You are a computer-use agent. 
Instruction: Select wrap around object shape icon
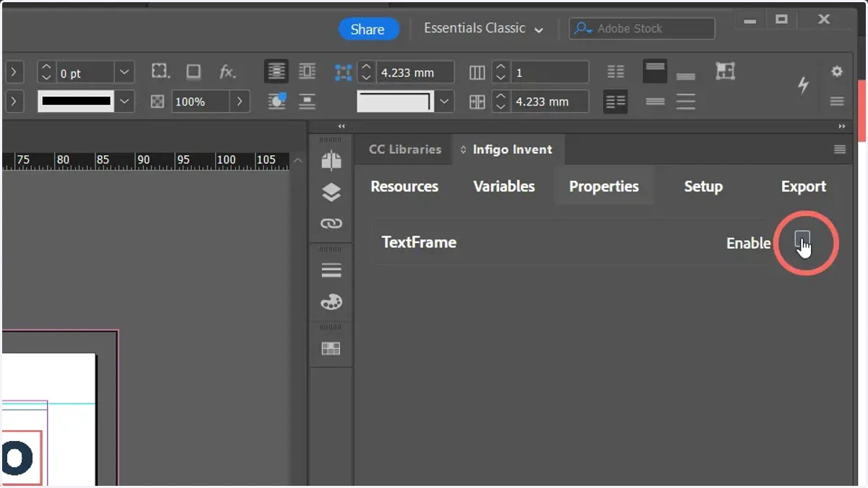coord(276,101)
